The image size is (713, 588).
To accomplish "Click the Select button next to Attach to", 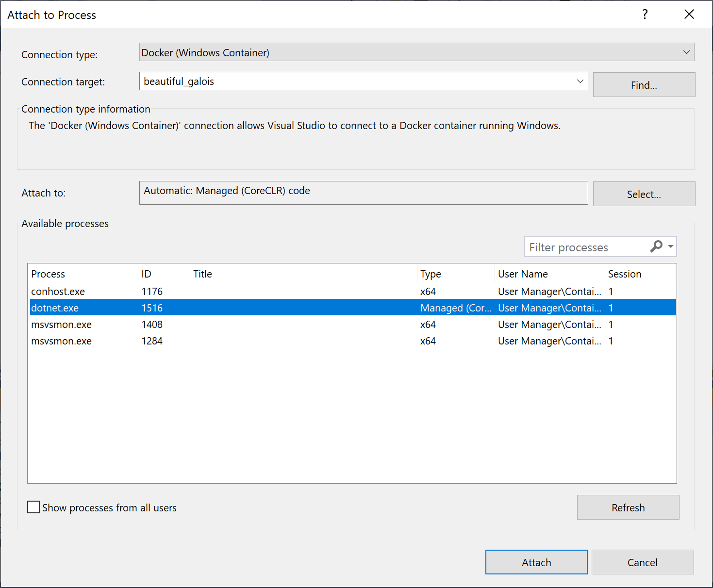I will pos(644,194).
